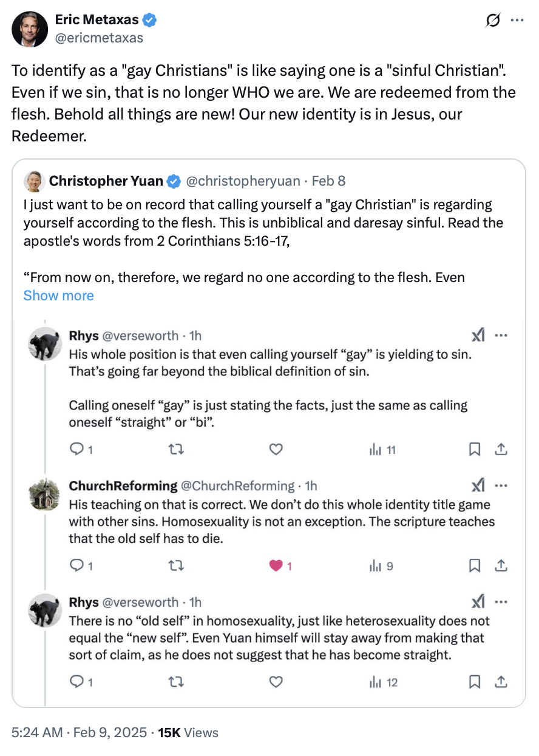Repost the ChurchReforming reply
Viewport: 539px width, 756px height.
tap(176, 566)
